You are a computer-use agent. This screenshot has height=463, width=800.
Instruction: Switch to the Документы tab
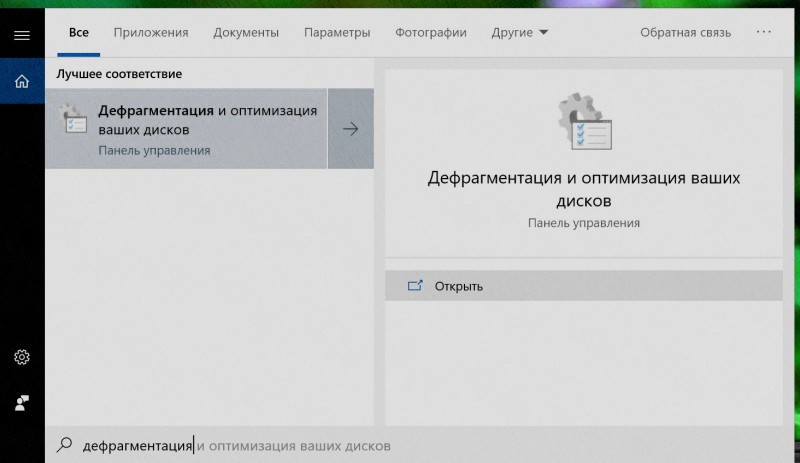click(x=246, y=33)
